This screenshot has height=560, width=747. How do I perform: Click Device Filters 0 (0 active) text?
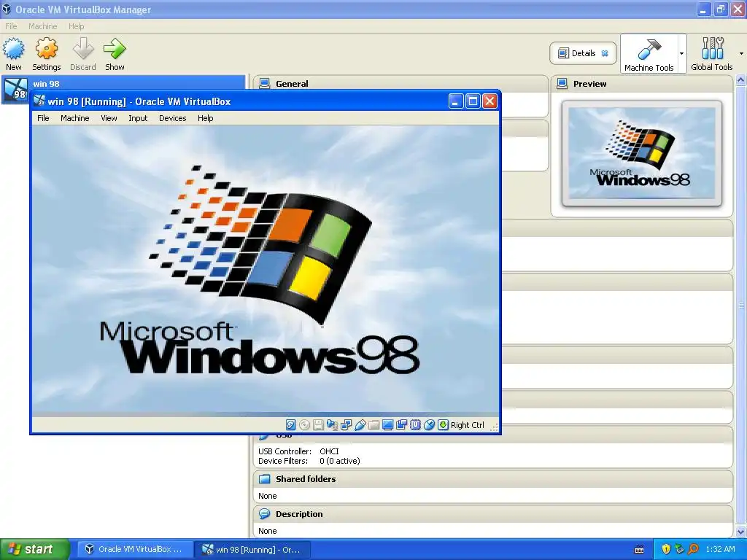coord(309,461)
